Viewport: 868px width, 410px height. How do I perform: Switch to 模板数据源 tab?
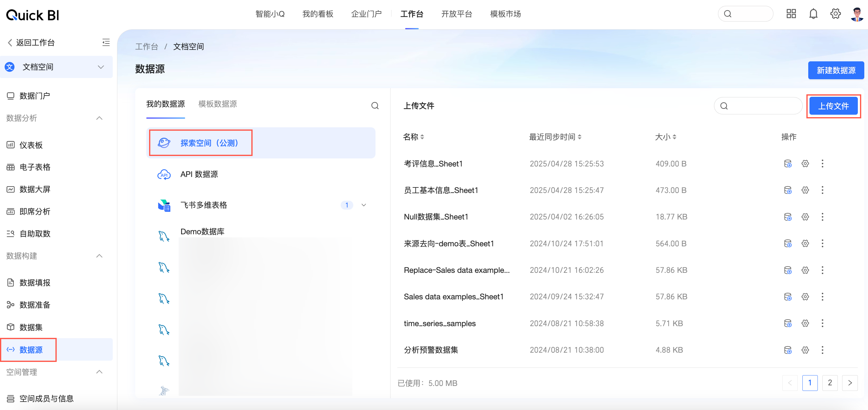click(x=217, y=104)
